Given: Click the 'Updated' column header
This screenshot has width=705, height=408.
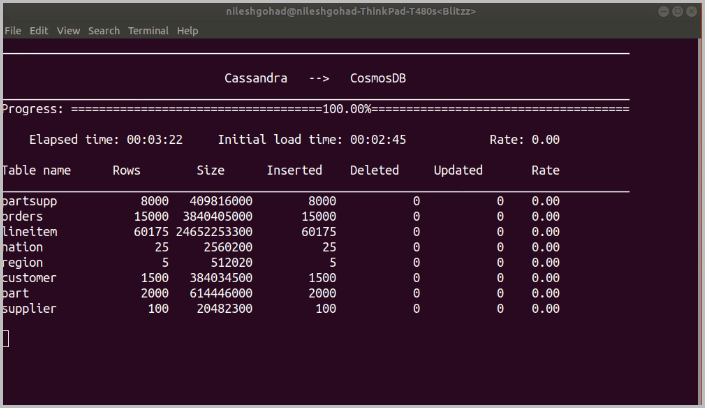Looking at the screenshot, I should click(x=458, y=170).
